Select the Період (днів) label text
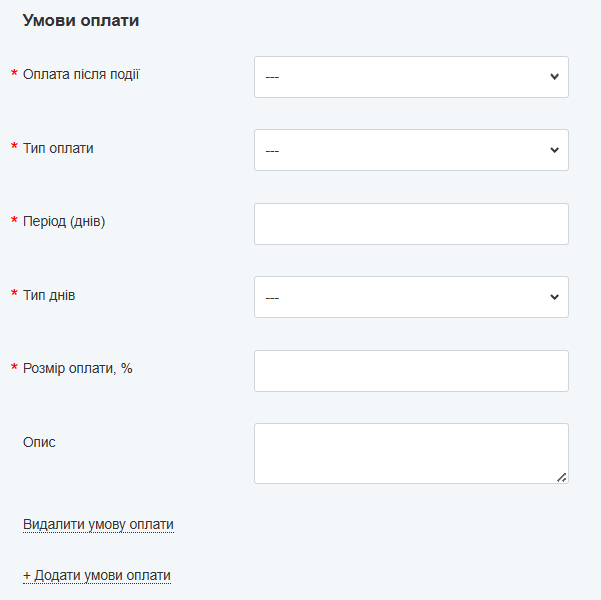This screenshot has width=601, height=600. (x=64, y=221)
